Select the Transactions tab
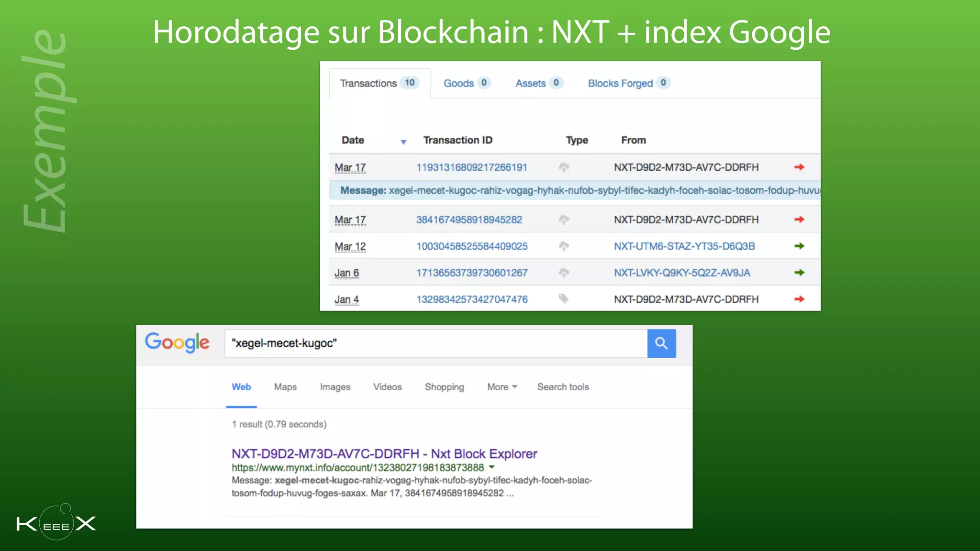The image size is (980, 551). point(380,83)
